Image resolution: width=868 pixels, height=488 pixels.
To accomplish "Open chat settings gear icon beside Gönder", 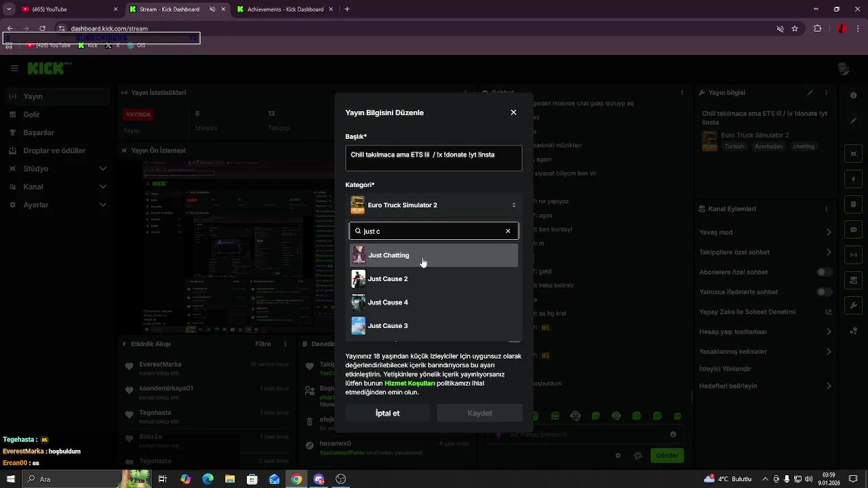I will click(x=618, y=455).
